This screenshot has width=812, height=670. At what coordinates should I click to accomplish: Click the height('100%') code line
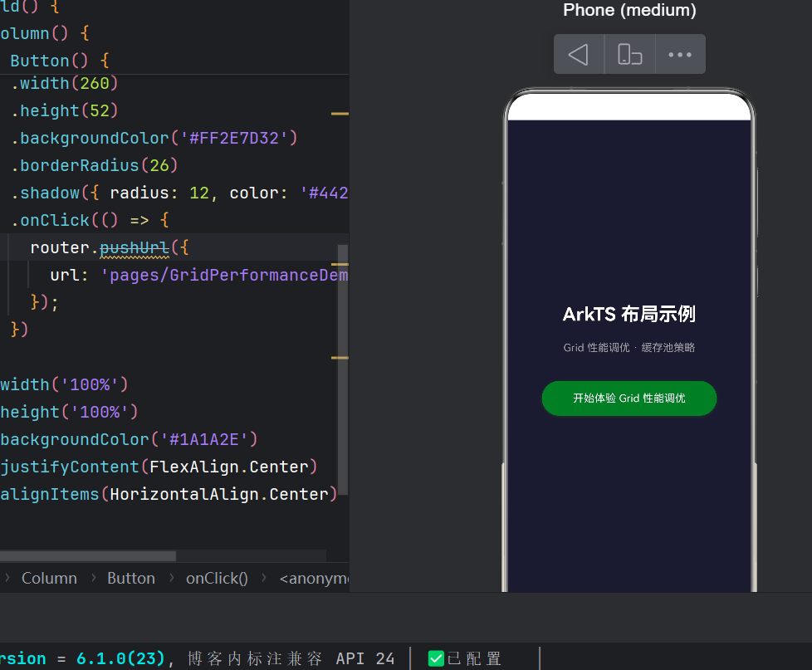click(x=70, y=412)
